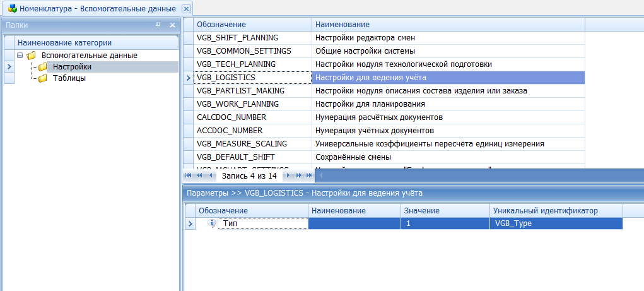The height and width of the screenshot is (291, 644).
Task: Go to next record arrow
Action: tap(287, 175)
